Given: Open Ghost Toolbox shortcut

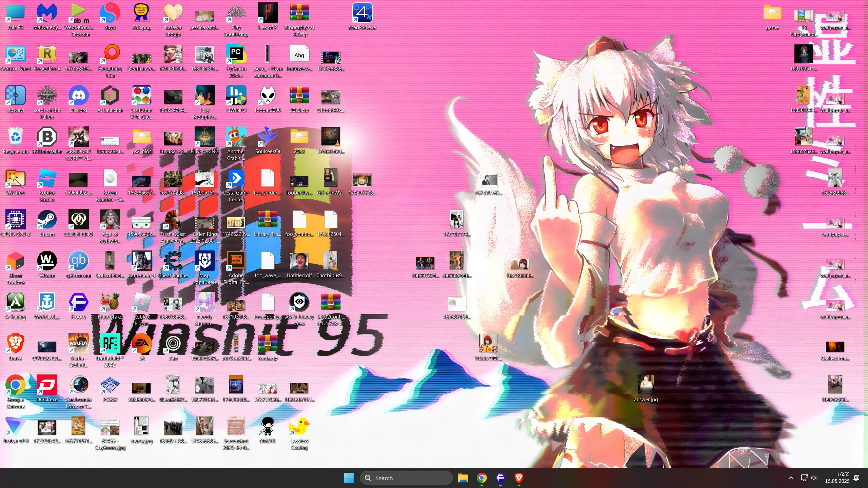Looking at the screenshot, I should (x=16, y=268).
